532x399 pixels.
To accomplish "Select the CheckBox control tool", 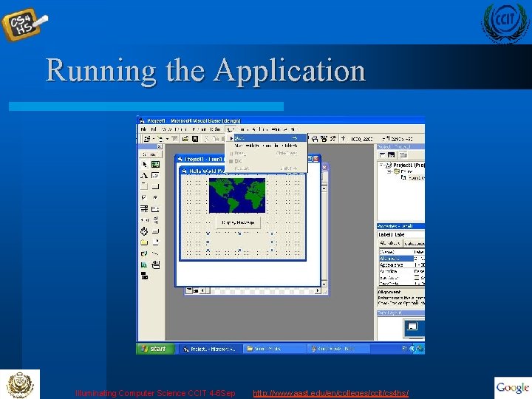I will (x=144, y=198).
